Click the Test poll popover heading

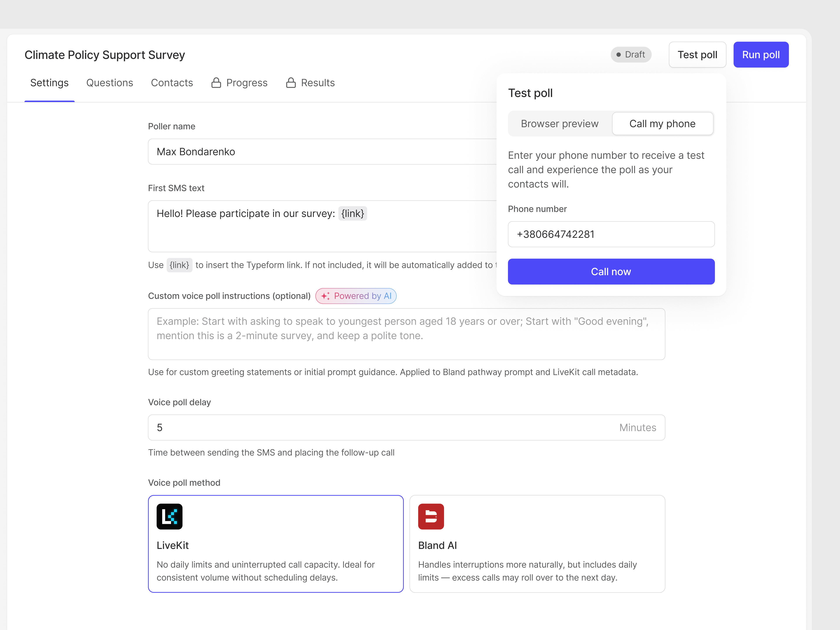click(x=530, y=93)
